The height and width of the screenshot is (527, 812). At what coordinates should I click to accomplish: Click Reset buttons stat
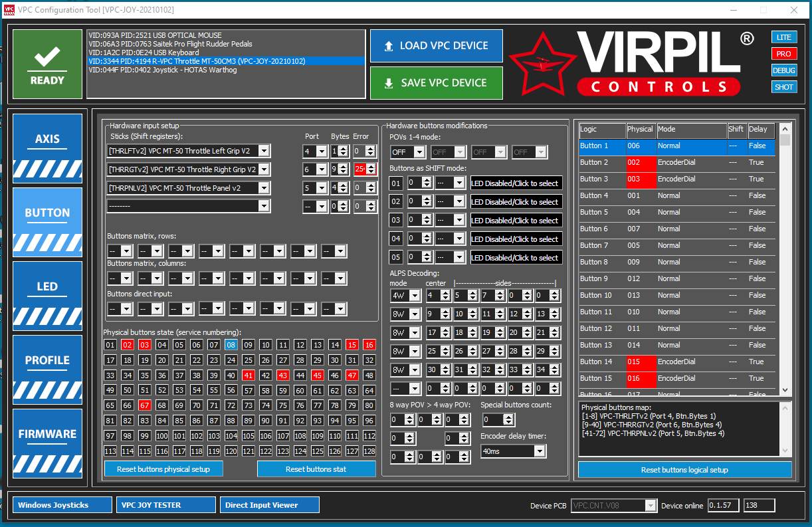tap(316, 469)
